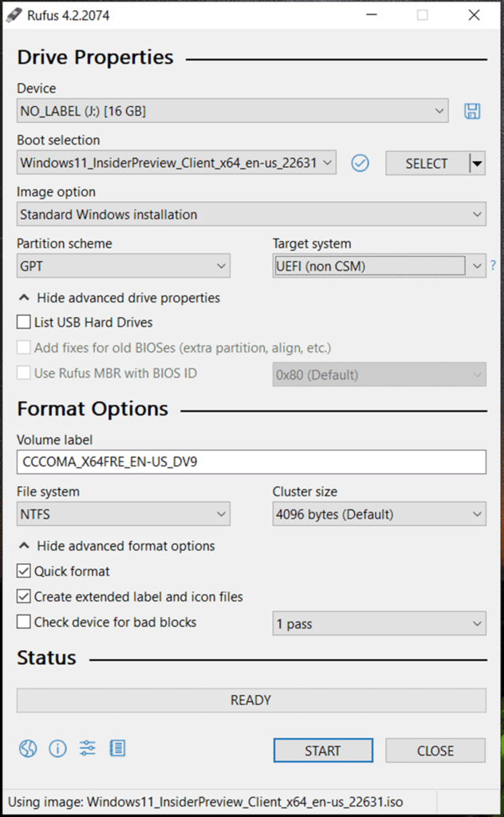
Task: Disable Quick format
Action: [23, 571]
